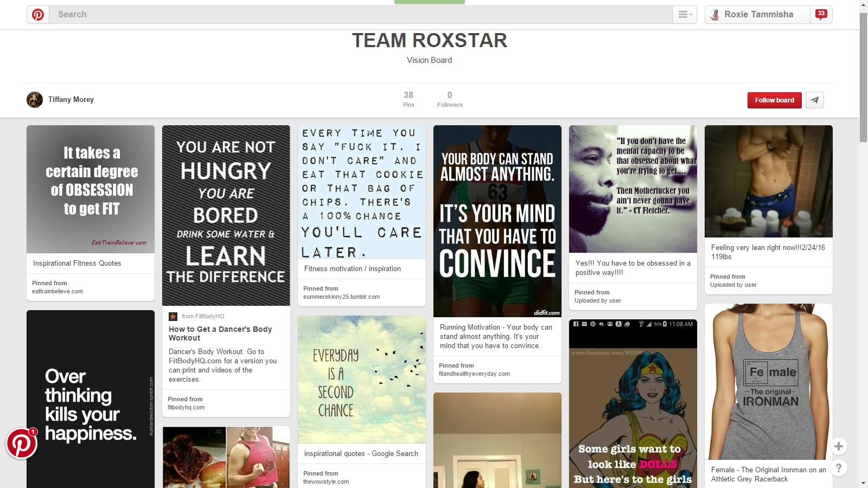The width and height of the screenshot is (868, 488).
Task: Open the 'Every time you say' cookie pin
Action: pyautogui.click(x=362, y=192)
